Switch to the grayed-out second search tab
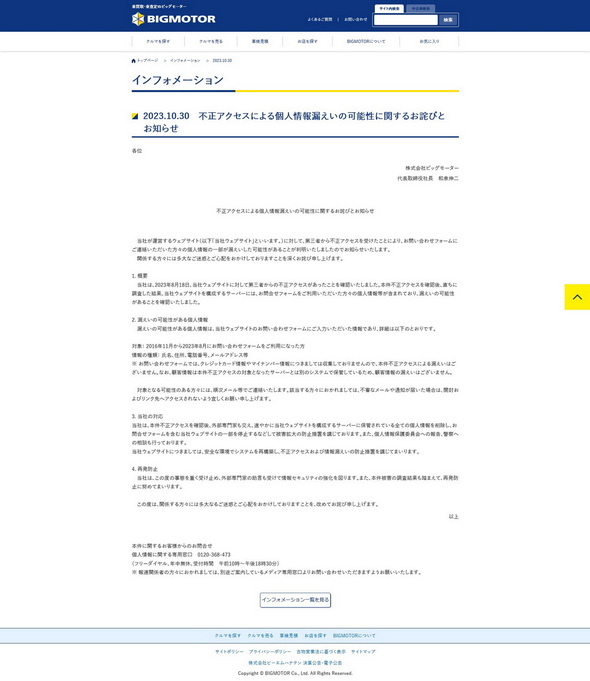 [x=420, y=9]
